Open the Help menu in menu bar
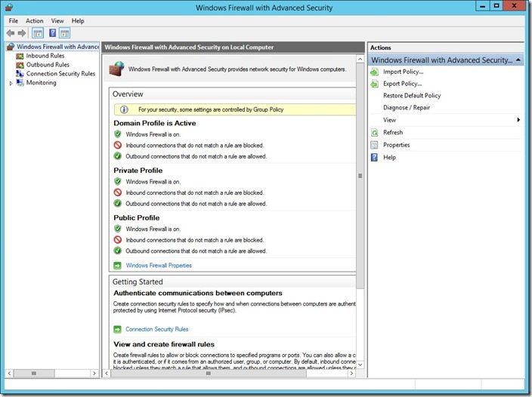532x397 pixels. 78,21
